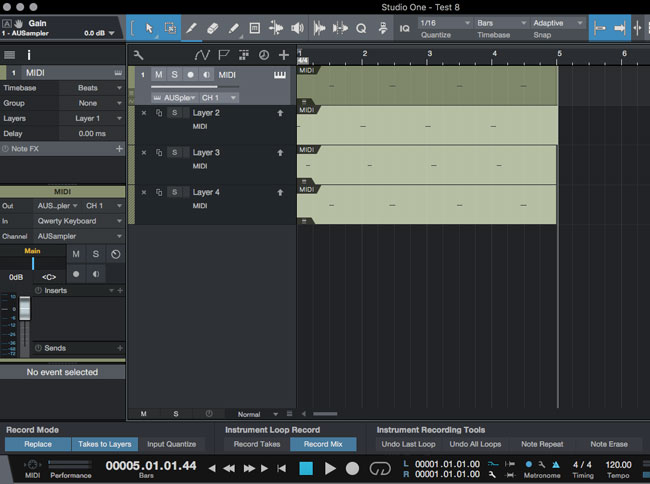Open metronome wrench settings
The width and height of the screenshot is (650, 484).
pyautogui.click(x=542, y=465)
